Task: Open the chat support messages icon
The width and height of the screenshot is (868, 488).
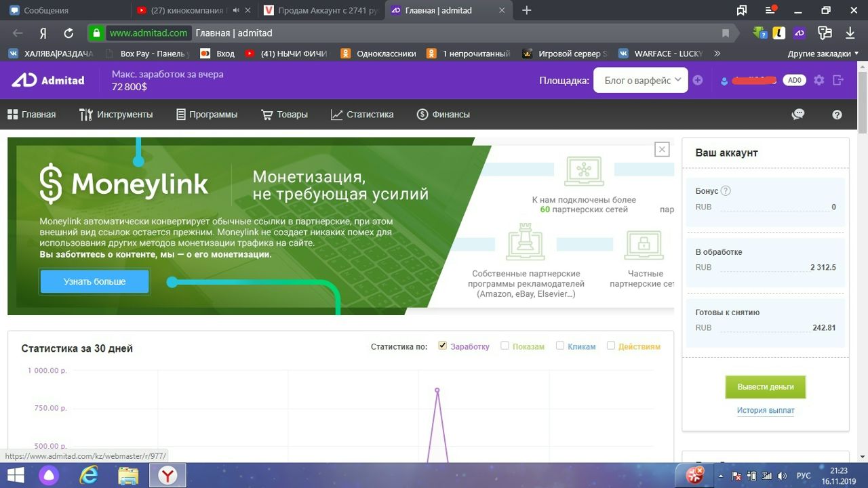Action: 798,115
